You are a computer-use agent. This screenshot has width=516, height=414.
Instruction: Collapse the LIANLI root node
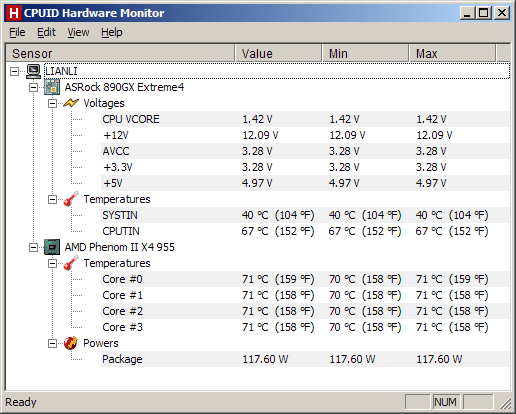point(14,71)
